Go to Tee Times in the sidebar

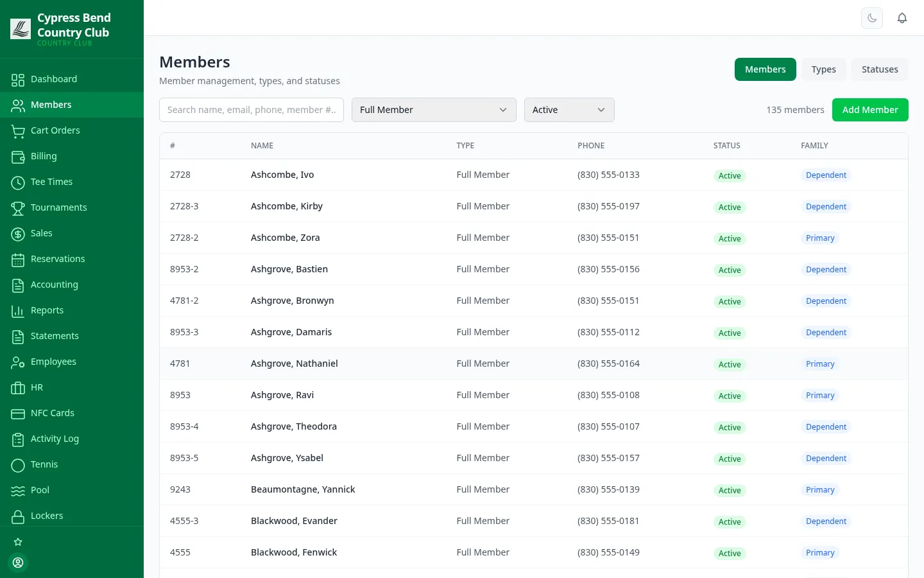tap(72, 182)
